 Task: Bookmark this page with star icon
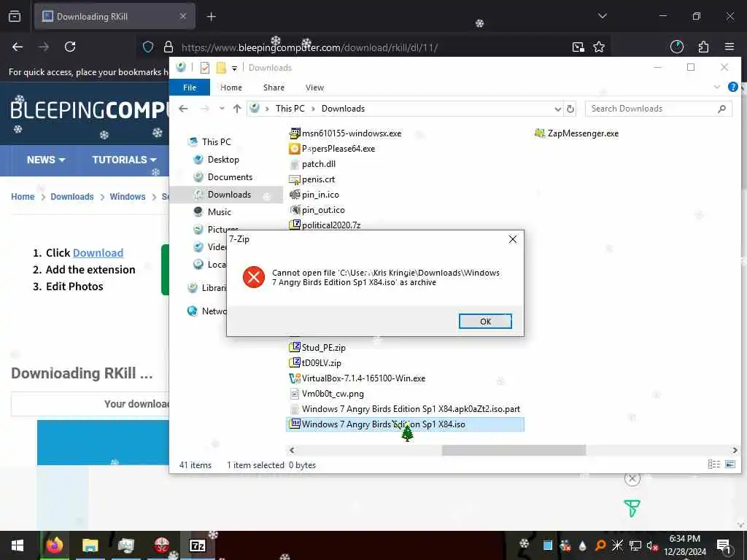point(599,47)
